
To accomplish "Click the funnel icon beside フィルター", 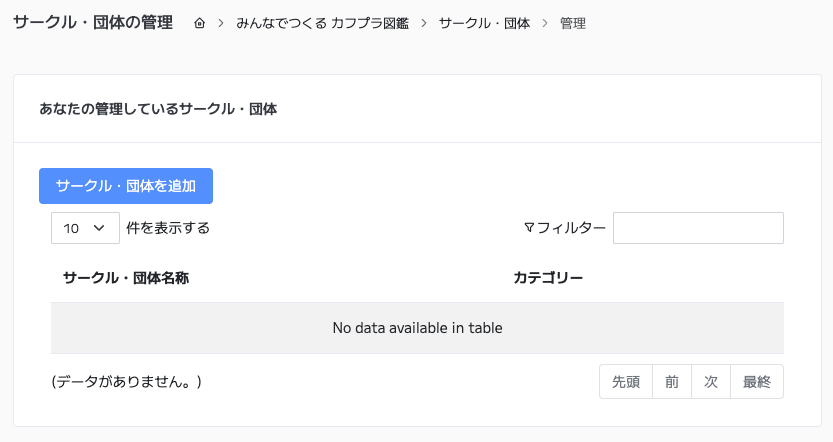I will 529,227.
